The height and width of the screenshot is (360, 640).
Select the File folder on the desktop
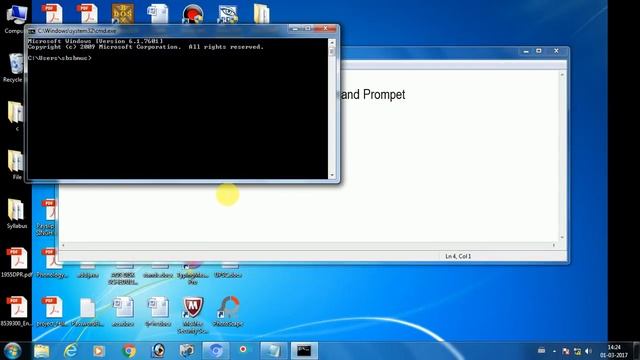[16, 164]
